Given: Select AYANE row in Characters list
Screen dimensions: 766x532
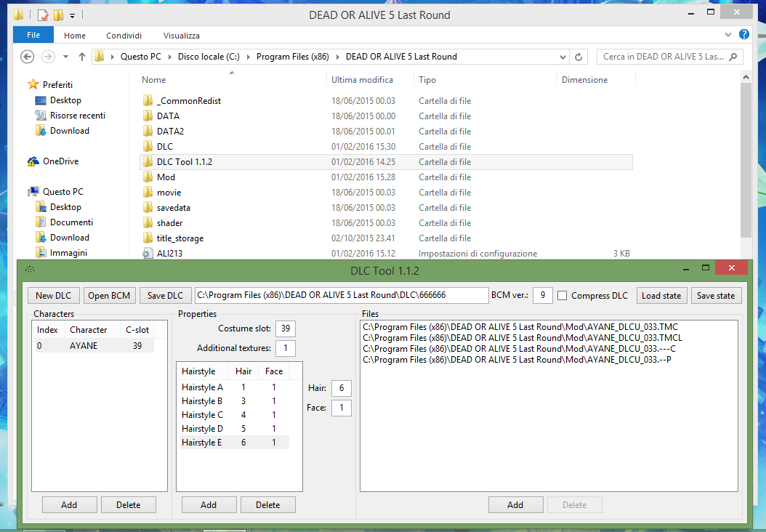Looking at the screenshot, I should point(94,346).
